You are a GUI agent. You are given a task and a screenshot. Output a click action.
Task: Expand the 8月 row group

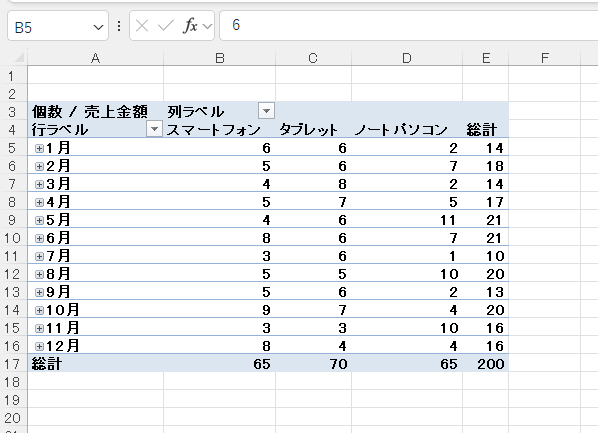coord(39,274)
